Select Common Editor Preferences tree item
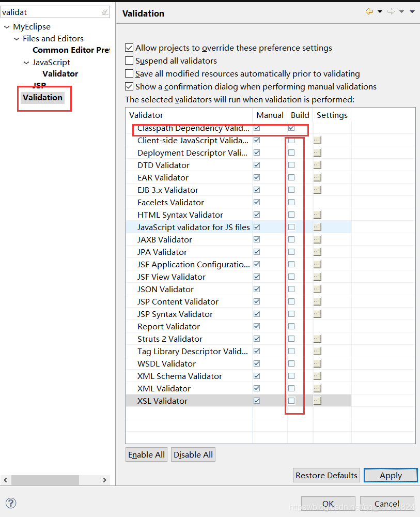The height and width of the screenshot is (517, 420). [71, 50]
